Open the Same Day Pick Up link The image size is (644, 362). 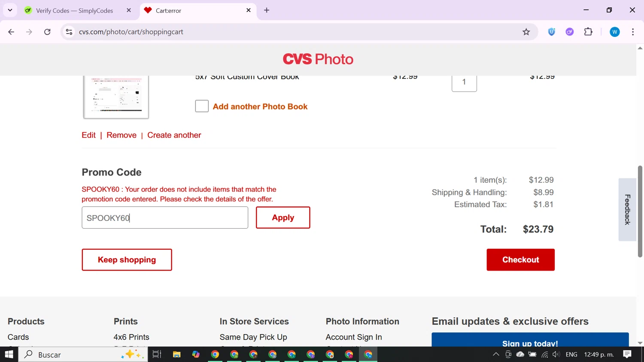[253, 337]
